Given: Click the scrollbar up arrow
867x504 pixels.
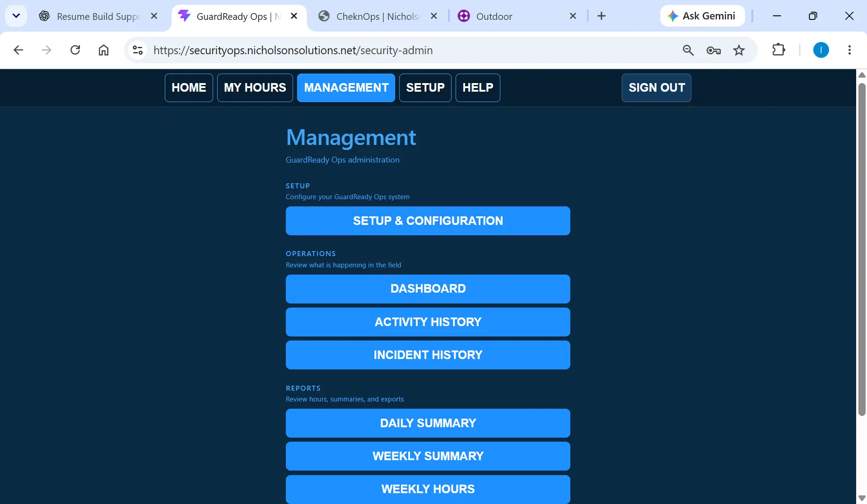Looking at the screenshot, I should point(862,75).
